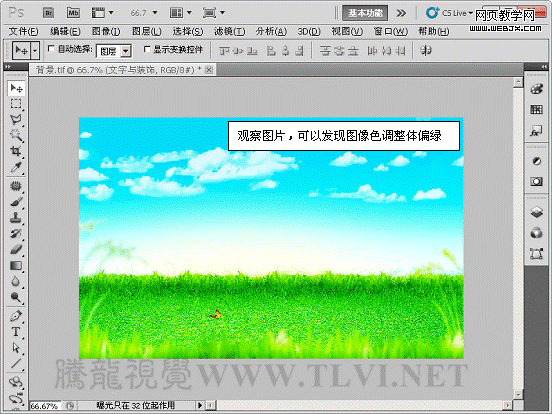552x414 pixels.
Task: Open the Swatches panel icon
Action: [x=537, y=109]
